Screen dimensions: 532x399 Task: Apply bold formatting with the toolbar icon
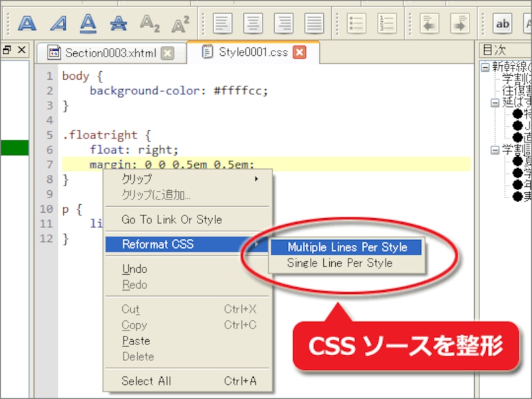(x=27, y=22)
